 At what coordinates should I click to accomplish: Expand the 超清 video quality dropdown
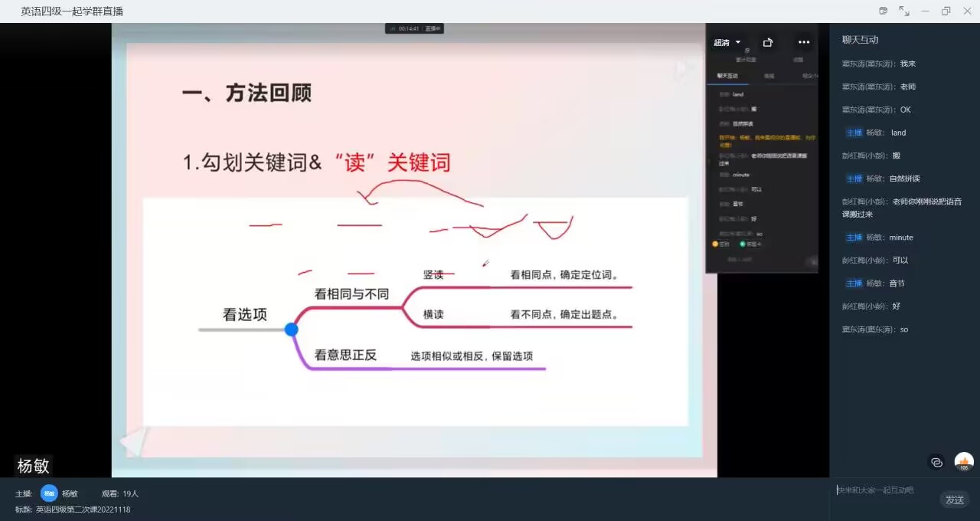point(727,42)
